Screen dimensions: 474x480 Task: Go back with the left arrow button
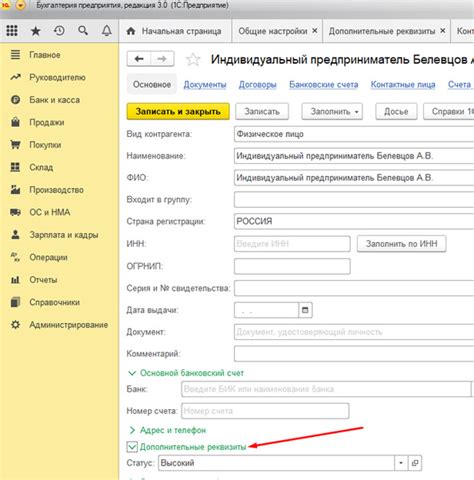[139, 59]
